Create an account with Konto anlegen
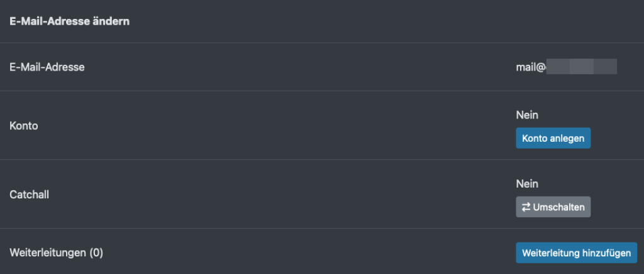The width and height of the screenshot is (644, 274). pos(553,138)
